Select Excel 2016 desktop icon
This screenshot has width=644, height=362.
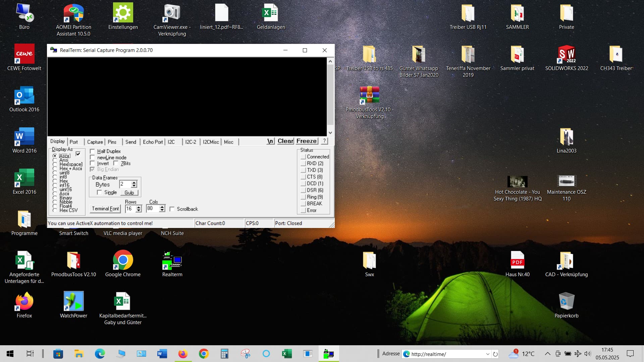point(24,182)
